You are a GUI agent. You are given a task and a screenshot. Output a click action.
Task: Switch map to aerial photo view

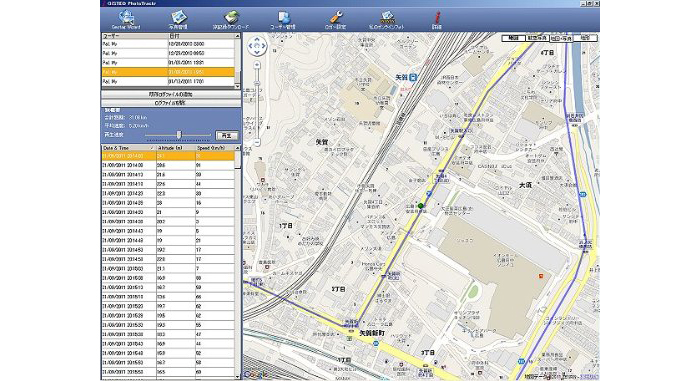pos(537,38)
